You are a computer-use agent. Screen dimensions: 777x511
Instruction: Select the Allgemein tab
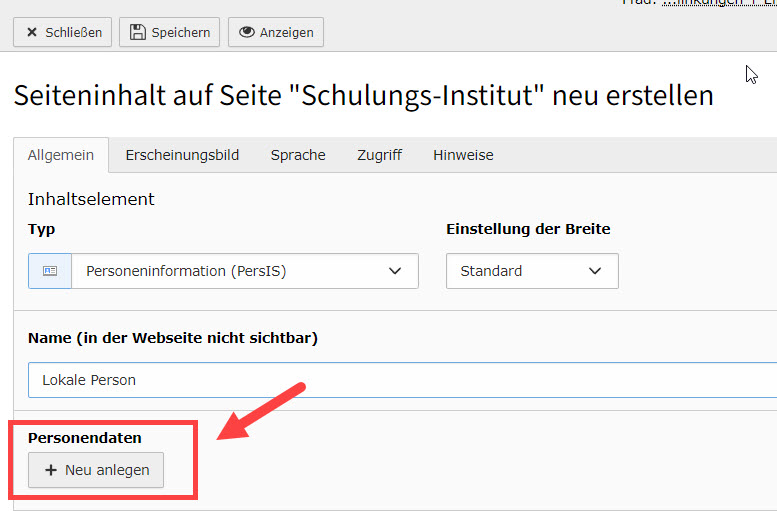coord(61,155)
